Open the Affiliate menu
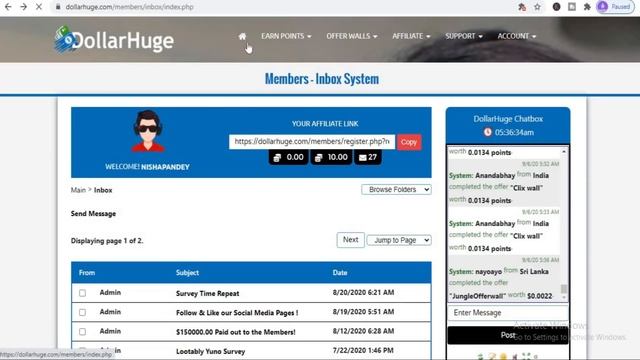The width and height of the screenshot is (640, 360). click(411, 36)
